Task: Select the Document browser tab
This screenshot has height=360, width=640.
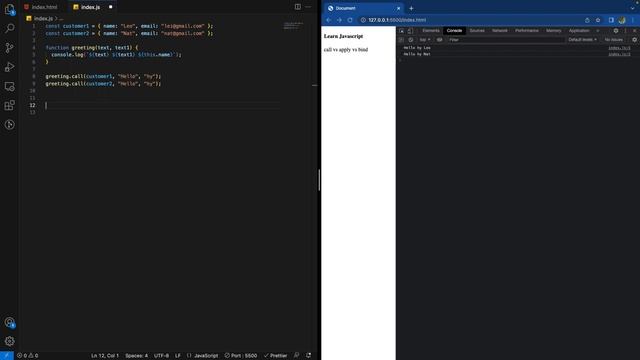Action: [x=363, y=8]
